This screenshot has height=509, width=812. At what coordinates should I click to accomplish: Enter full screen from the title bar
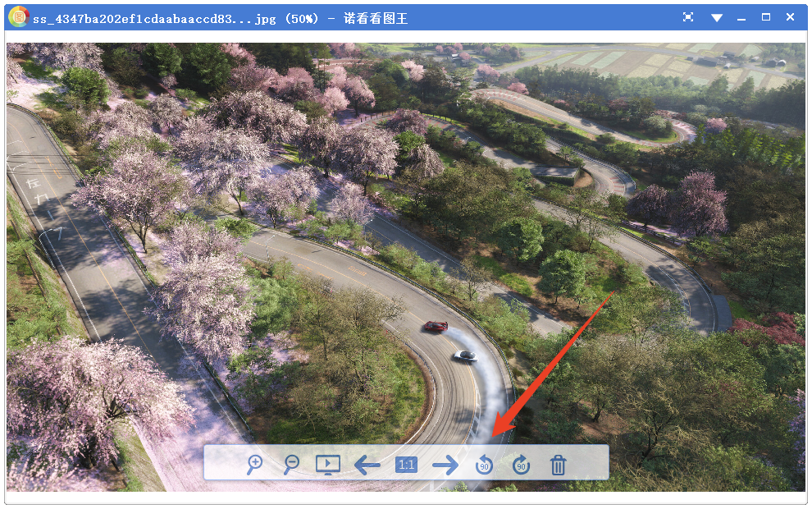click(688, 17)
